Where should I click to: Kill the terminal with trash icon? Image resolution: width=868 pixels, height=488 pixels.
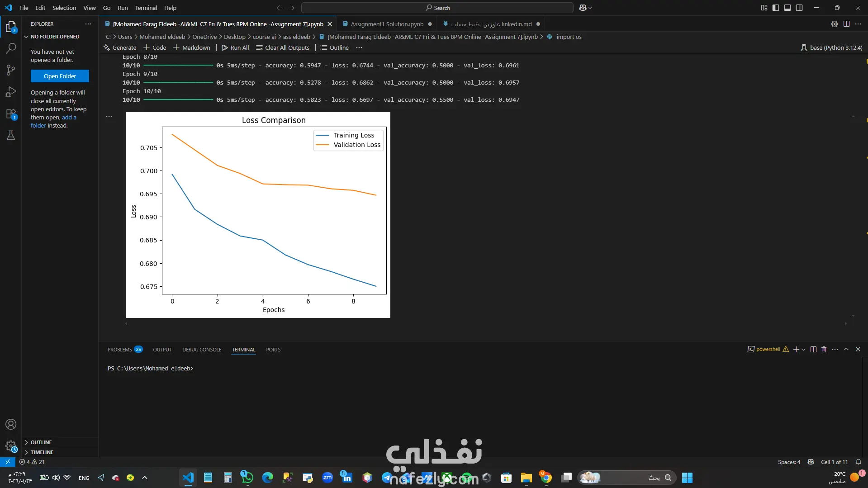824,349
